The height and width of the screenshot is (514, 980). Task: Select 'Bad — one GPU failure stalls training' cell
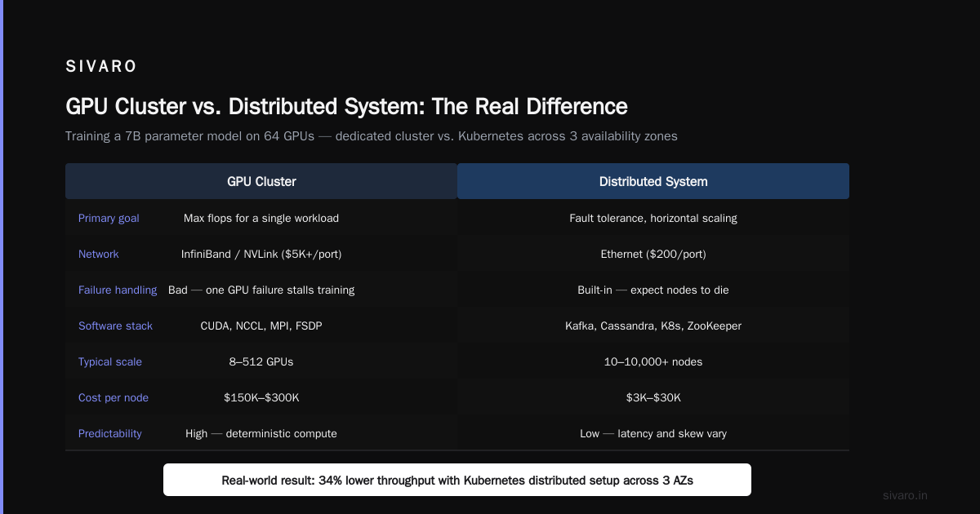point(261,290)
